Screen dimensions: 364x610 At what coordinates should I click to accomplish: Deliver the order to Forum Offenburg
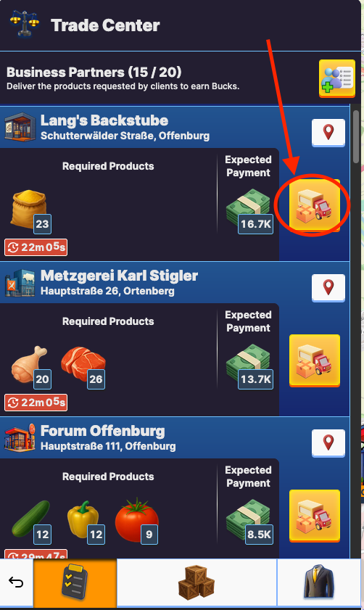(x=315, y=516)
